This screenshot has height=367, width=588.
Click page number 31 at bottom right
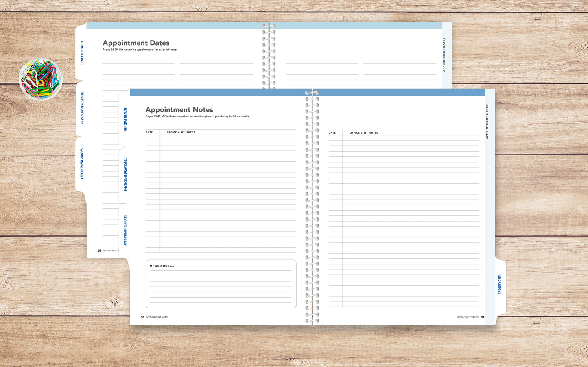pos(483,317)
